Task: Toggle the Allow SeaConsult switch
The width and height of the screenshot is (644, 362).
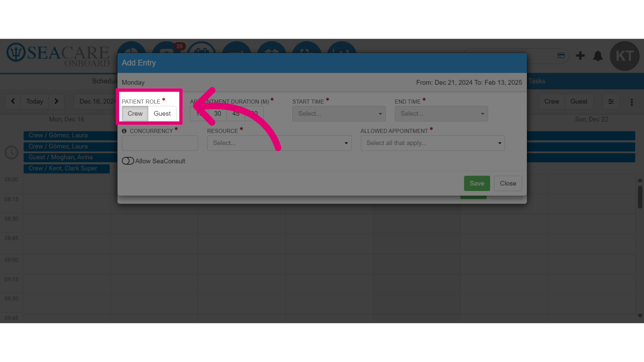Action: [128, 161]
